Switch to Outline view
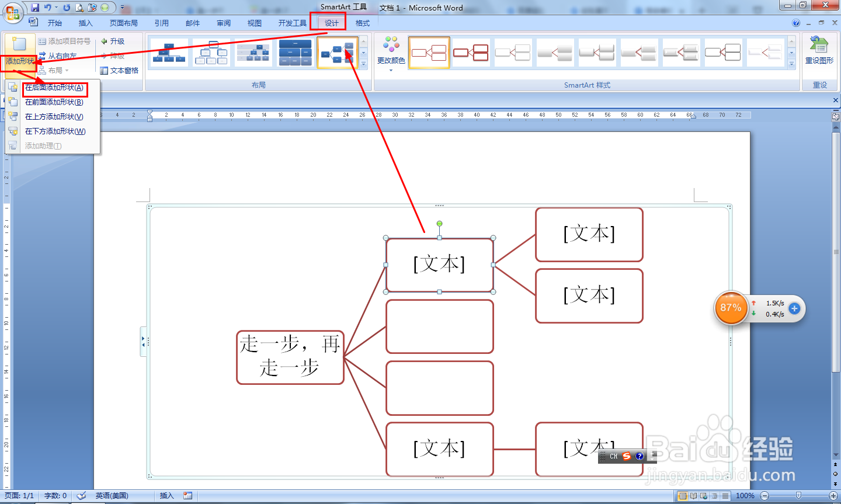This screenshot has width=841, height=504. pos(714,496)
